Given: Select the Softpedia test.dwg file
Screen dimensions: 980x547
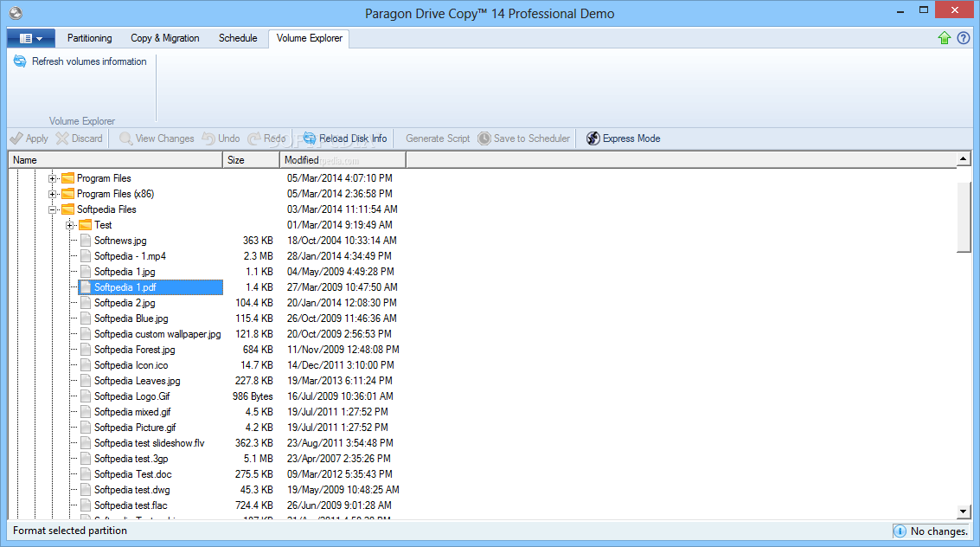Looking at the screenshot, I should (x=131, y=490).
